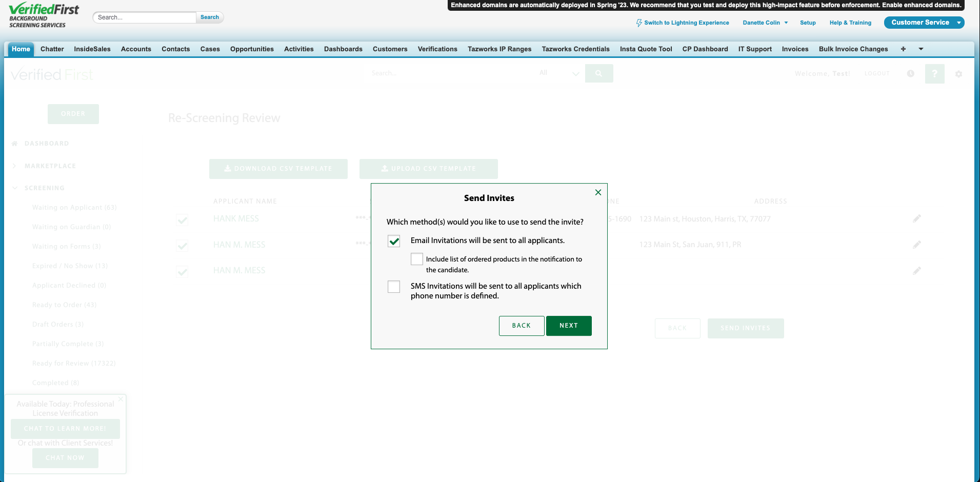Open the tab overflow arrow dropdown
Image resolution: width=980 pixels, height=482 pixels.
click(921, 49)
